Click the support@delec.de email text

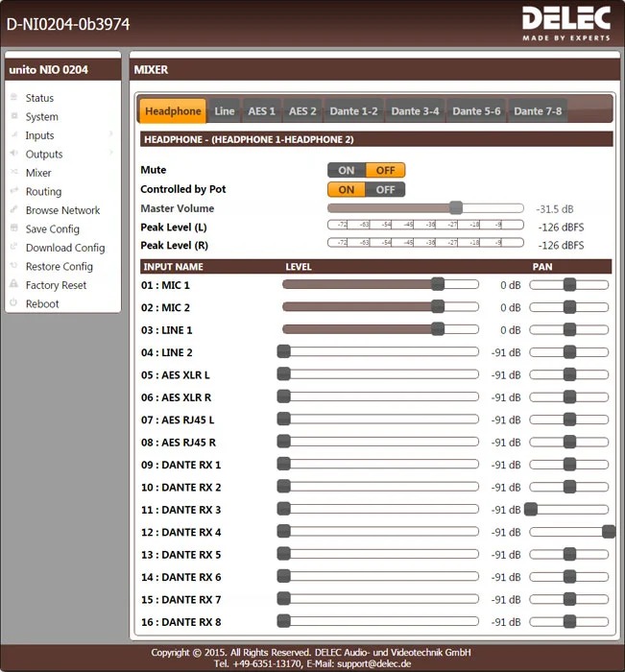click(374, 664)
